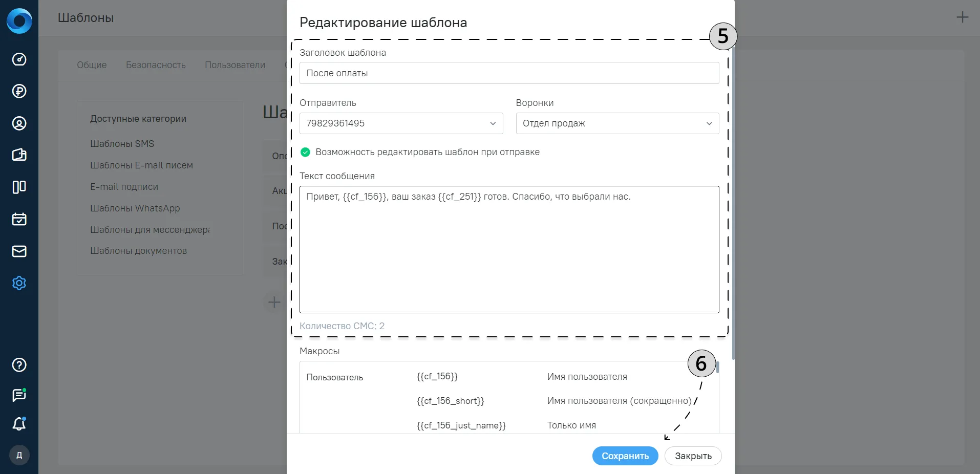The width and height of the screenshot is (980, 474).
Task: Click the Заголовок шаблона input field
Action: tap(509, 73)
